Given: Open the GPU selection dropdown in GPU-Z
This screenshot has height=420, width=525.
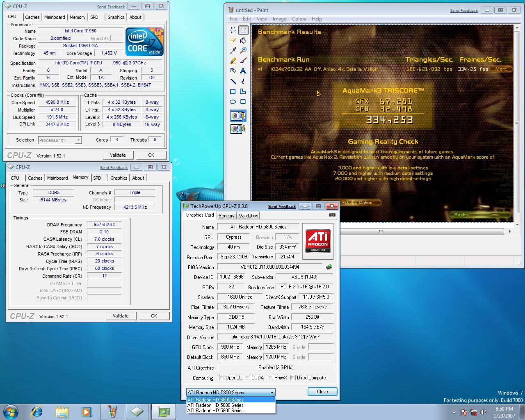Looking at the screenshot, I should 231,392.
